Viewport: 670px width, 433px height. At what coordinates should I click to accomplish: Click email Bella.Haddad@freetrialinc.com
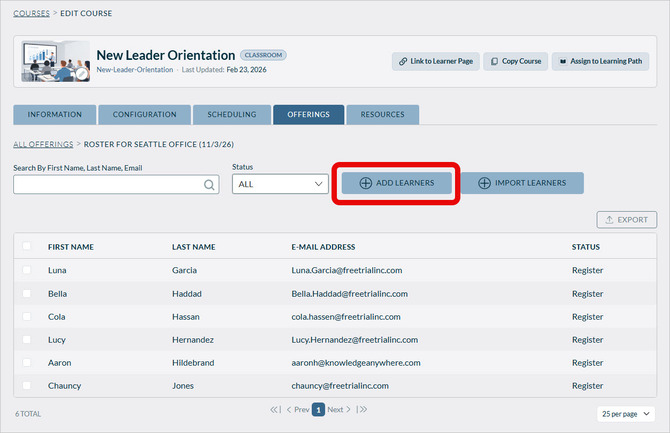tap(350, 294)
